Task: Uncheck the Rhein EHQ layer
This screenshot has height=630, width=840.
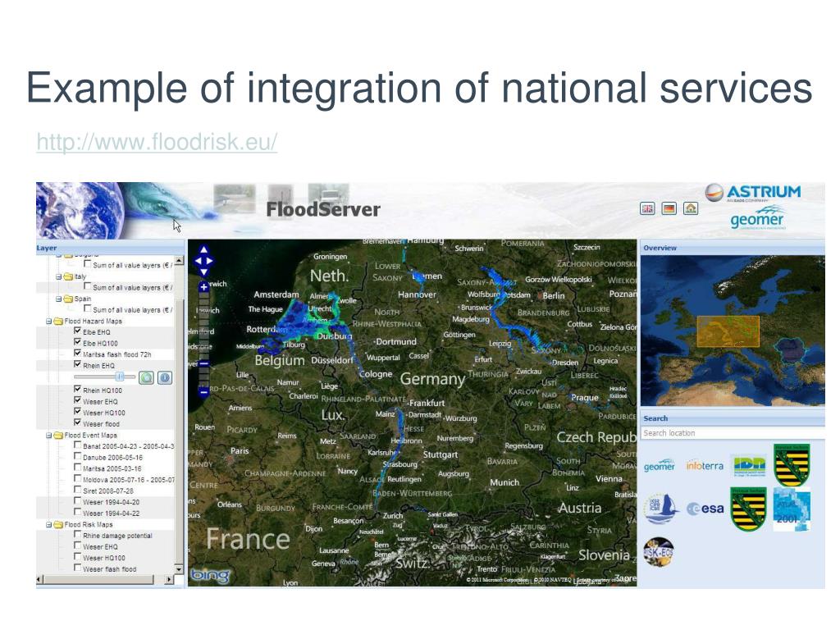Action: pos(77,365)
